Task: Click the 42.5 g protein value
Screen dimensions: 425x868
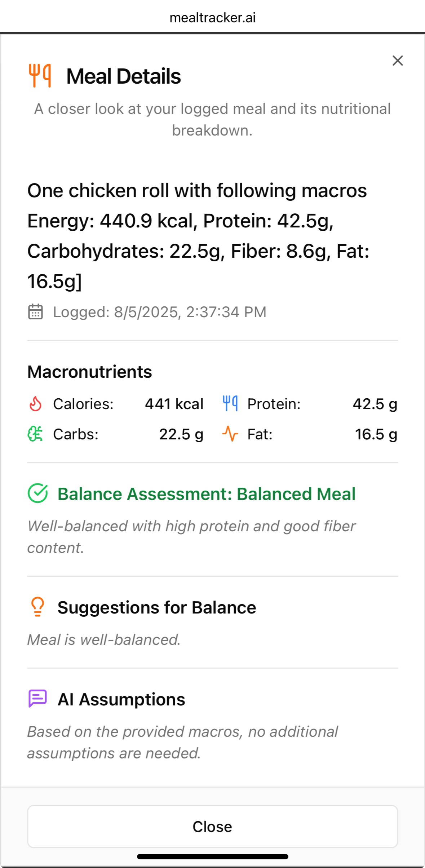Action: [x=375, y=404]
